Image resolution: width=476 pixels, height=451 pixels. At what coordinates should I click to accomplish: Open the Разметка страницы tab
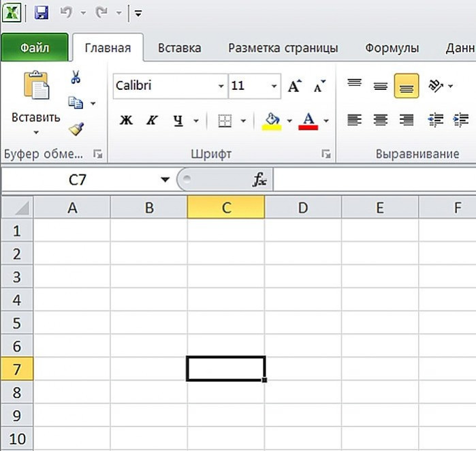pos(283,48)
